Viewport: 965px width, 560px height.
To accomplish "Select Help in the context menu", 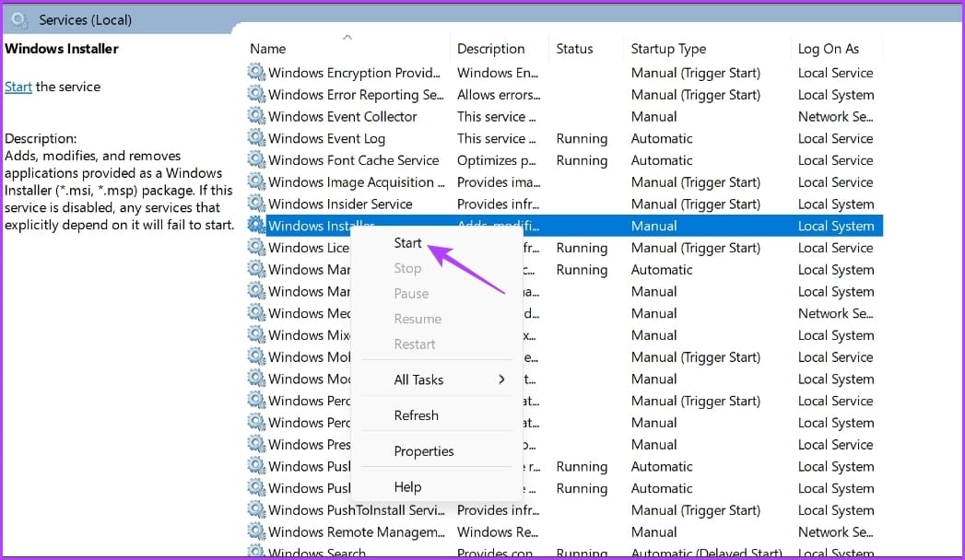I will coord(407,487).
